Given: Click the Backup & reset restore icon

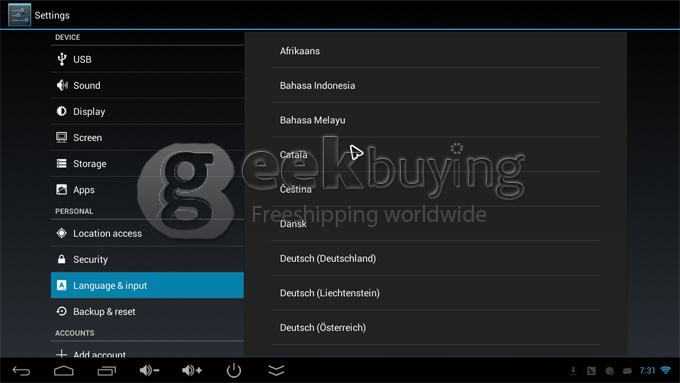Looking at the screenshot, I should (x=62, y=311).
